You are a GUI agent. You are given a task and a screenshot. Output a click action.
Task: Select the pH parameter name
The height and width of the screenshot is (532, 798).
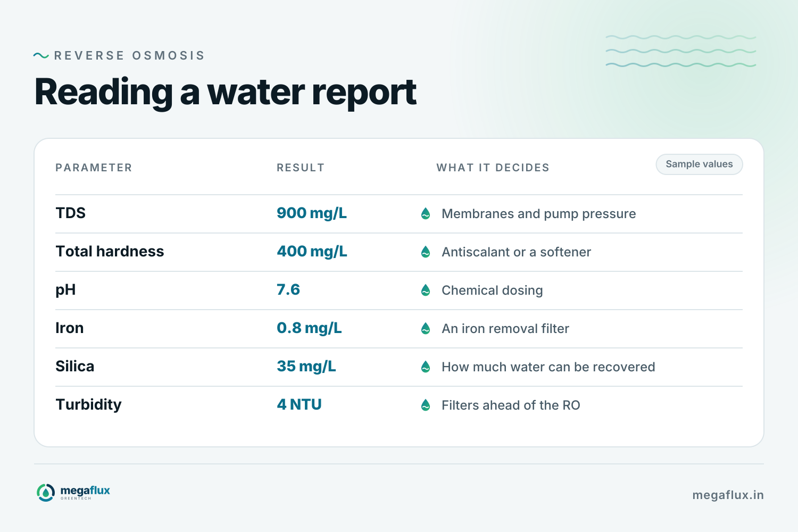coord(66,290)
